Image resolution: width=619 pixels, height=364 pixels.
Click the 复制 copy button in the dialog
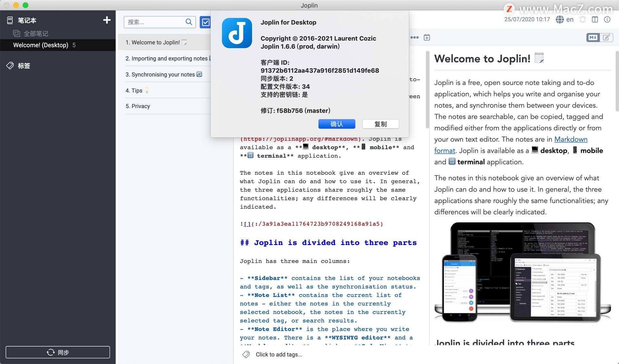(380, 124)
